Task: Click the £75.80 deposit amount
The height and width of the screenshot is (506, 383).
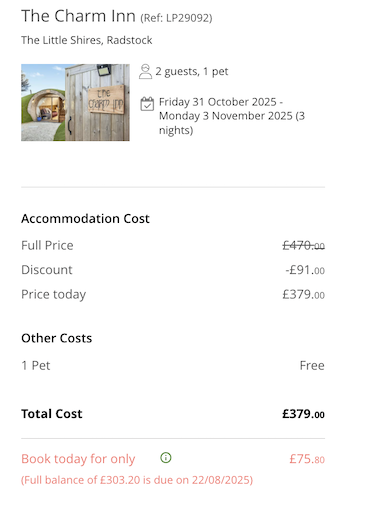Action: (x=307, y=459)
